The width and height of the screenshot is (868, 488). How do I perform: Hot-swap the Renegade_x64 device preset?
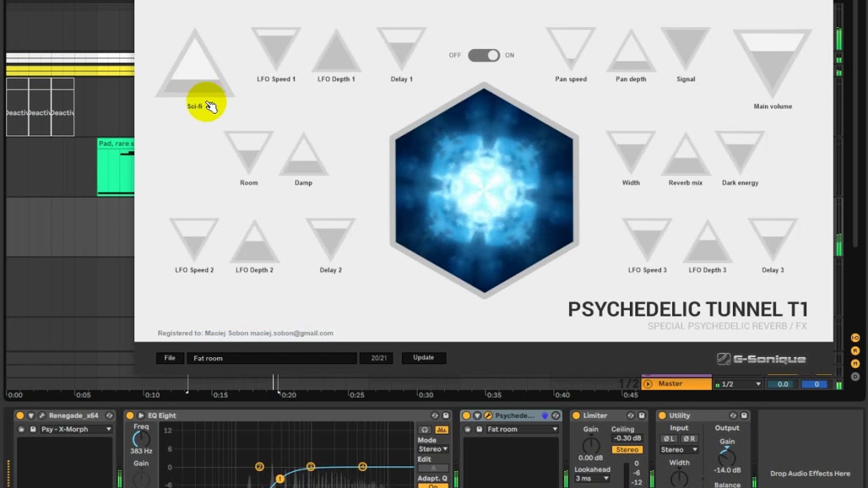point(109,415)
